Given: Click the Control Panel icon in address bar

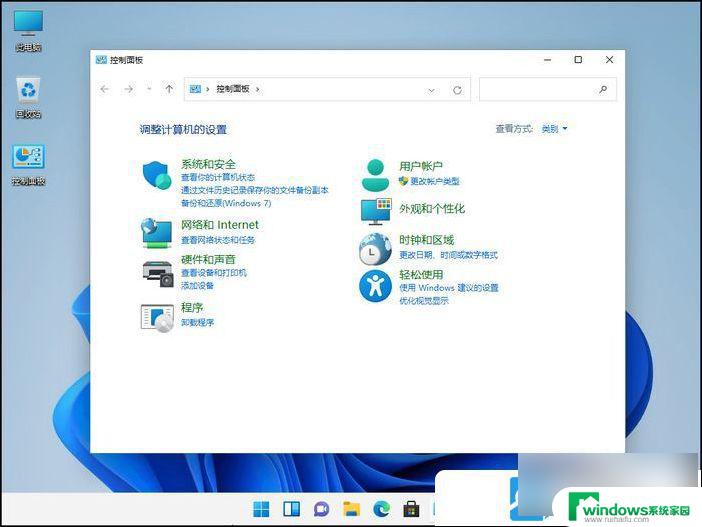Looking at the screenshot, I should [195, 89].
